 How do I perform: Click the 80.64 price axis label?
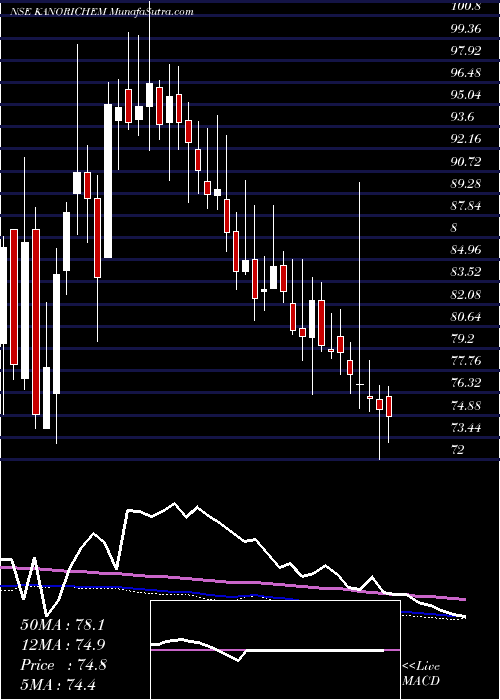466,317
